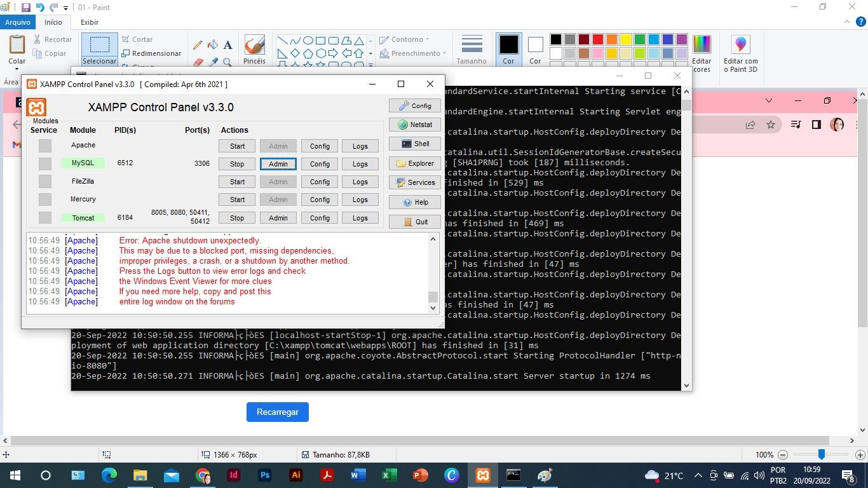Switch to the Exibir tab

90,22
